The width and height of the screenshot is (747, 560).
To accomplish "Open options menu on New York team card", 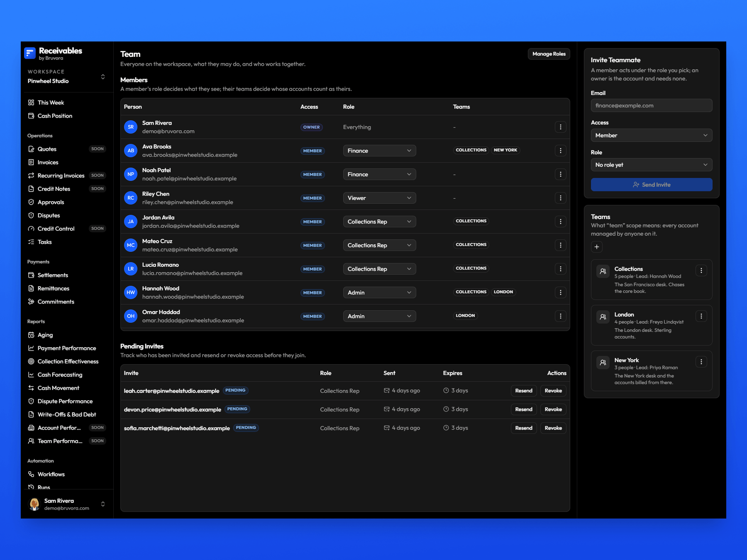I will (701, 362).
